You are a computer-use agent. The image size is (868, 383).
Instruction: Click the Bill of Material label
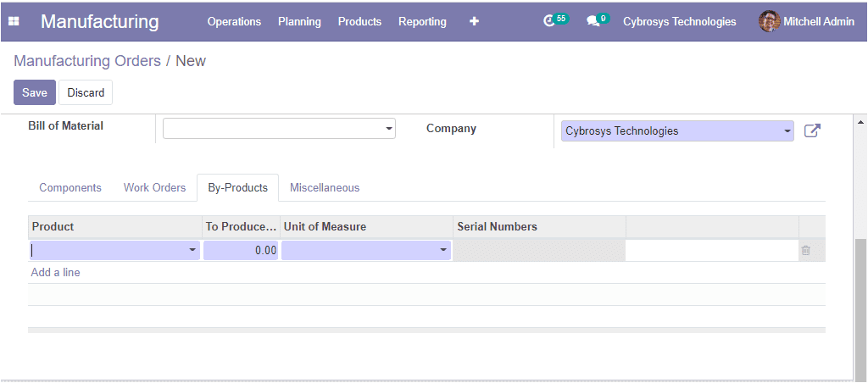coord(66,125)
